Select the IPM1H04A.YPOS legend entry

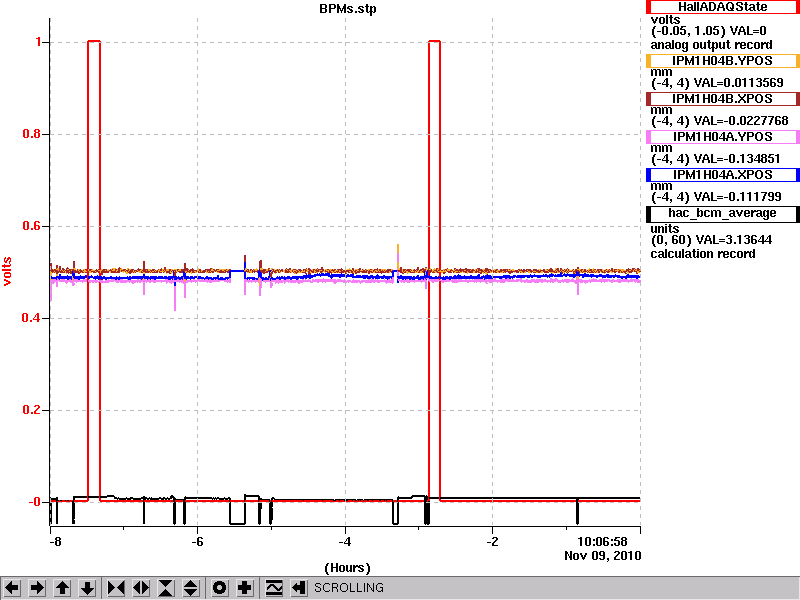click(722, 137)
